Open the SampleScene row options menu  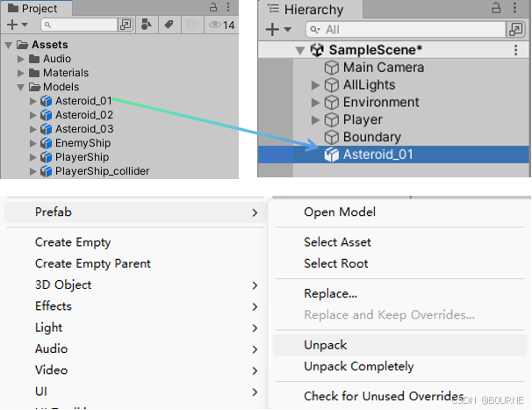515,50
